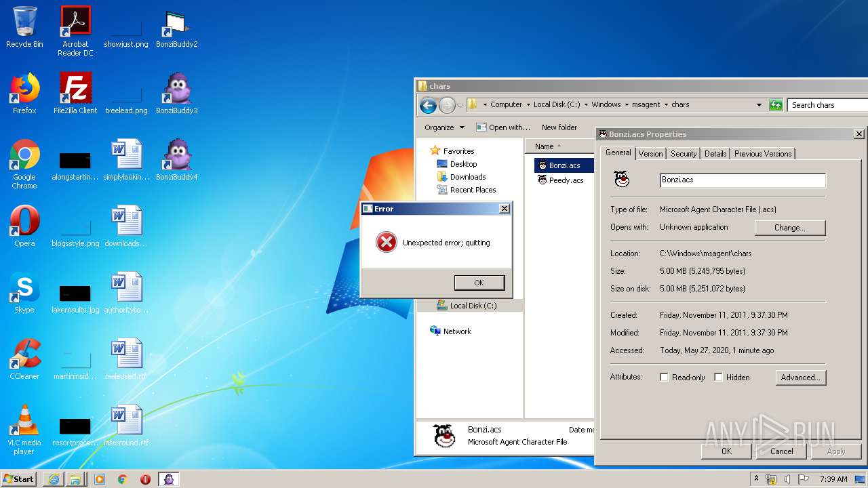Image resolution: width=868 pixels, height=488 pixels.
Task: Sort by the Name column header
Action: click(x=559, y=146)
